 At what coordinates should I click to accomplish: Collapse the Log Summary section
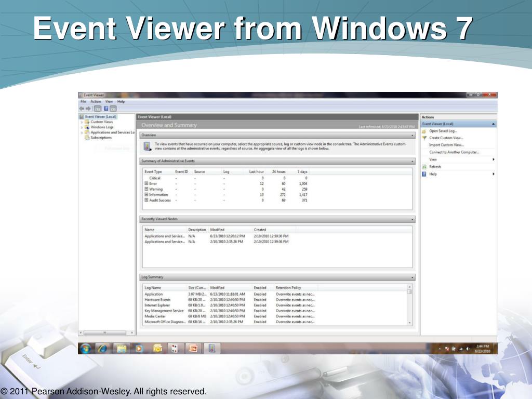412,277
